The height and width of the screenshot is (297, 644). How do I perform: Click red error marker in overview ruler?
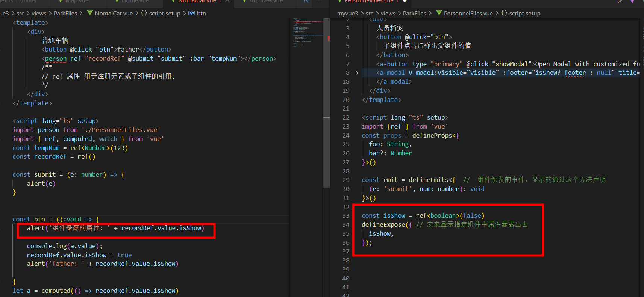329,38
